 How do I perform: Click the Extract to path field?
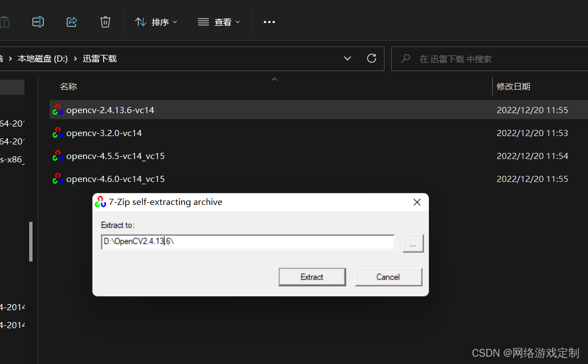[248, 241]
